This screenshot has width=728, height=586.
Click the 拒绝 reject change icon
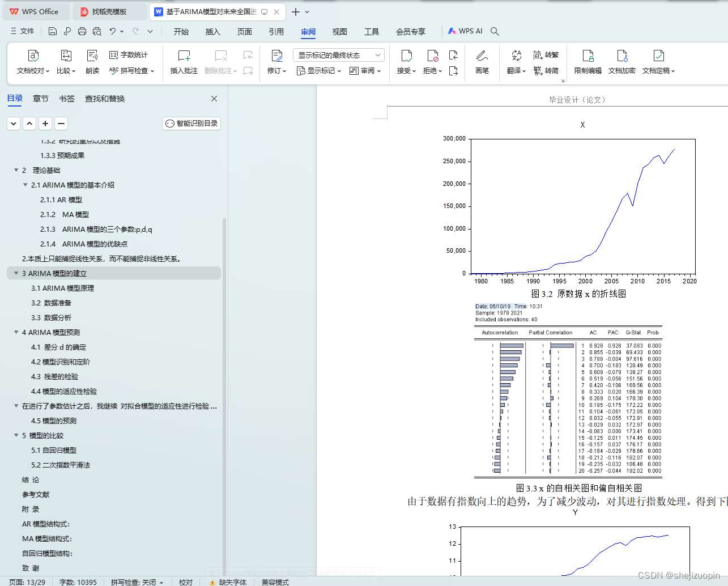click(x=432, y=56)
